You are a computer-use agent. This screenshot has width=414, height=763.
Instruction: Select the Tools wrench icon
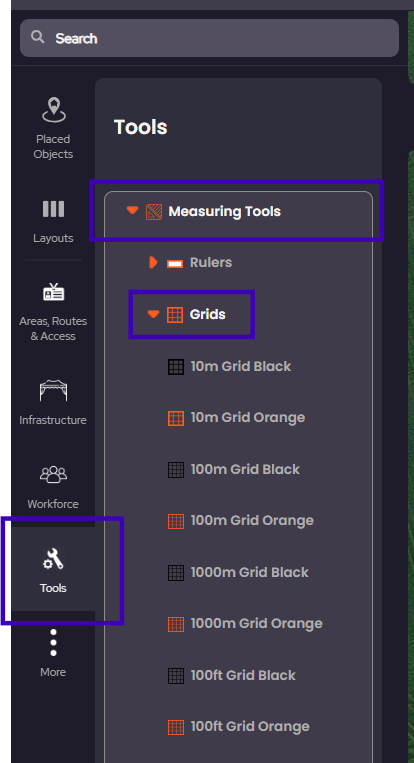(x=53, y=559)
